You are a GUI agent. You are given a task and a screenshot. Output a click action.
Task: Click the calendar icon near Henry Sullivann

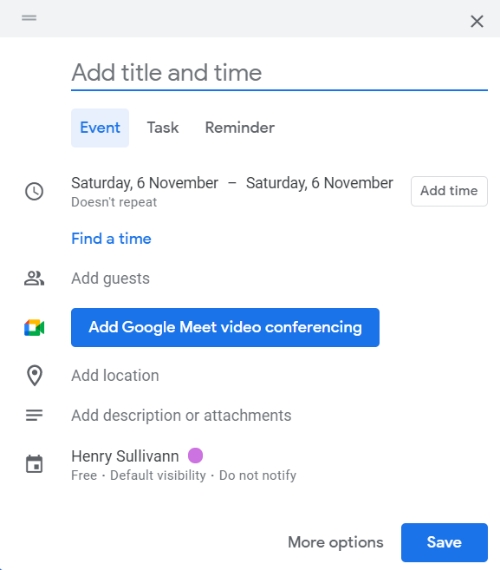coord(34,464)
